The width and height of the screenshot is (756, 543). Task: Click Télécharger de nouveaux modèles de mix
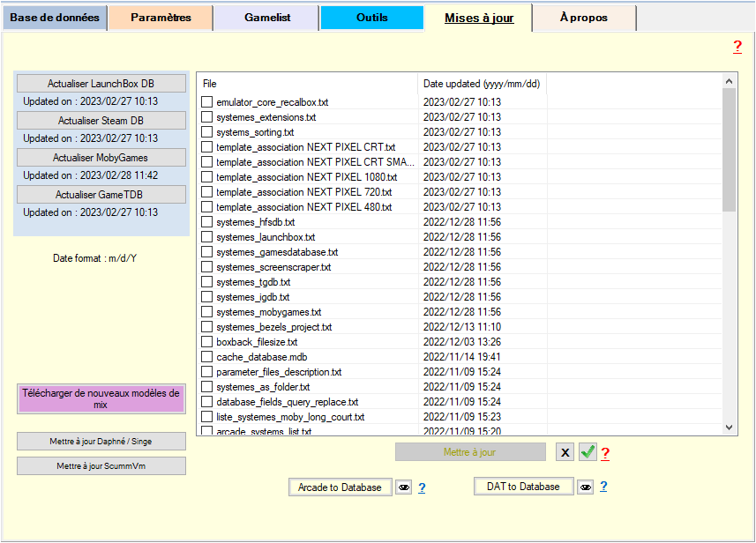[x=101, y=398]
